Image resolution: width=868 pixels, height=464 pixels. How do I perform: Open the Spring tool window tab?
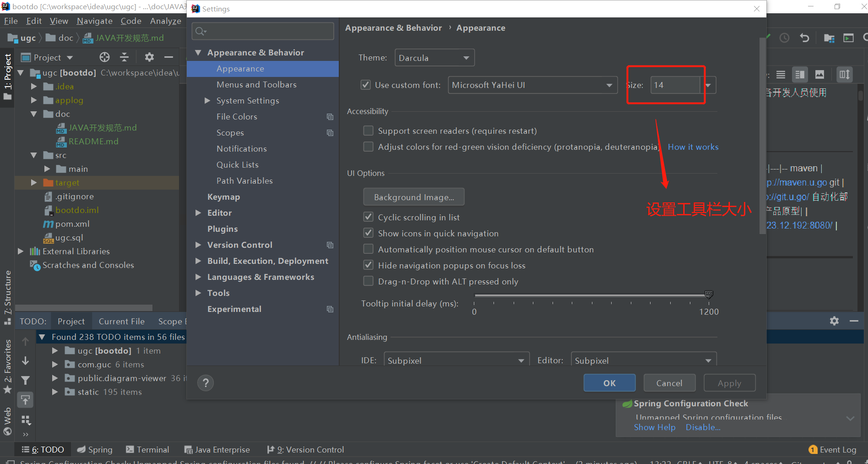point(95,450)
